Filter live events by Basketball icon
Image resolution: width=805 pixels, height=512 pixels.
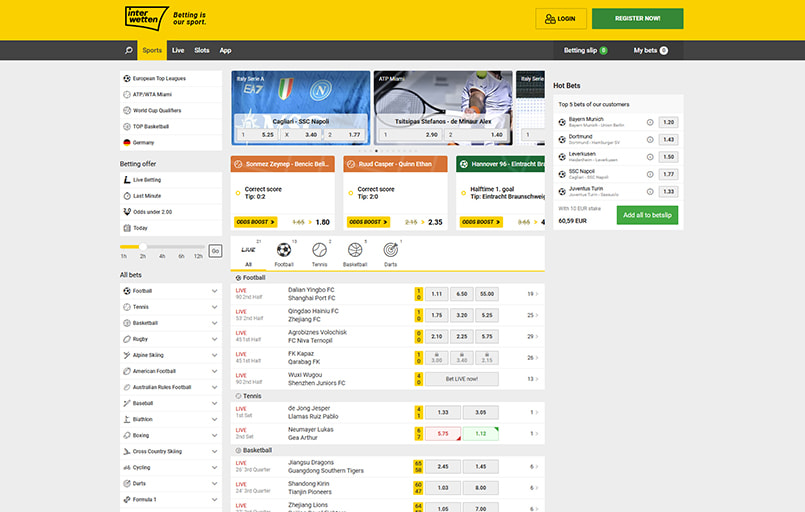355,250
